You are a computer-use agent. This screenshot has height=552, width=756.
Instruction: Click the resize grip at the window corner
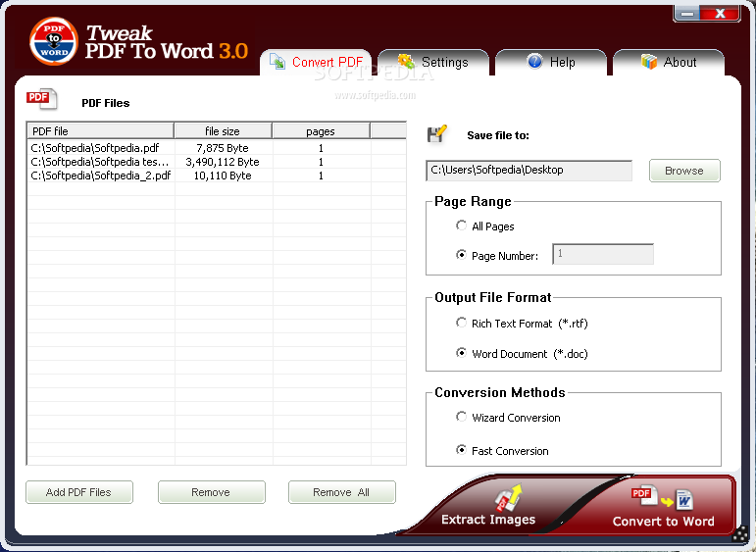pyautogui.click(x=740, y=534)
